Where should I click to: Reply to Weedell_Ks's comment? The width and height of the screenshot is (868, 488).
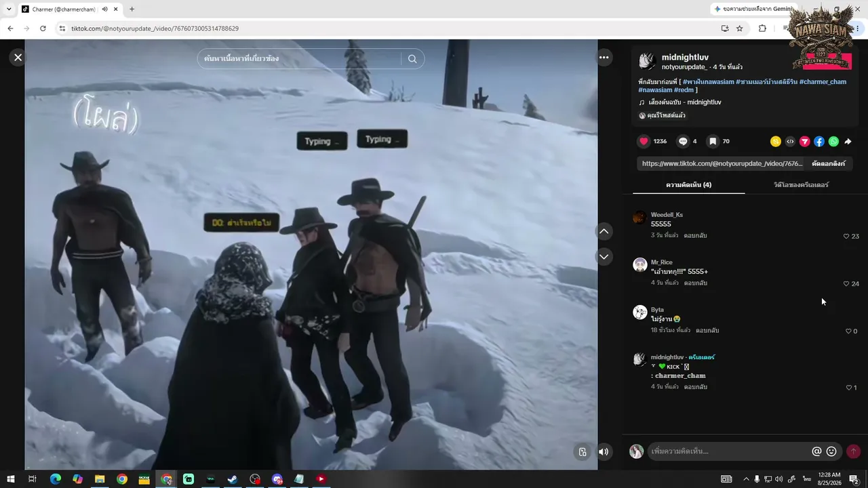(x=695, y=236)
